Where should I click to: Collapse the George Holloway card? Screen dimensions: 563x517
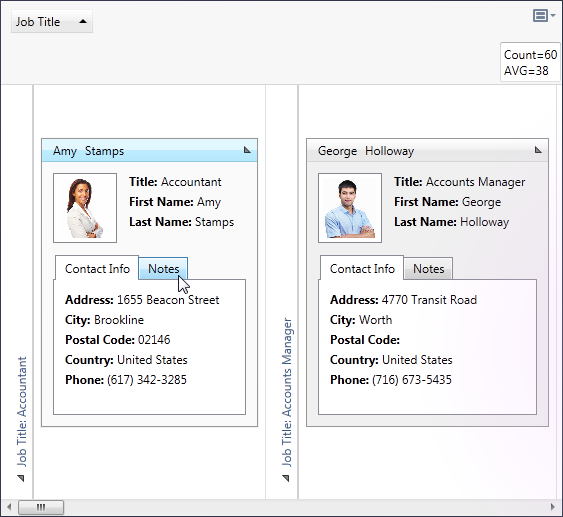538,150
